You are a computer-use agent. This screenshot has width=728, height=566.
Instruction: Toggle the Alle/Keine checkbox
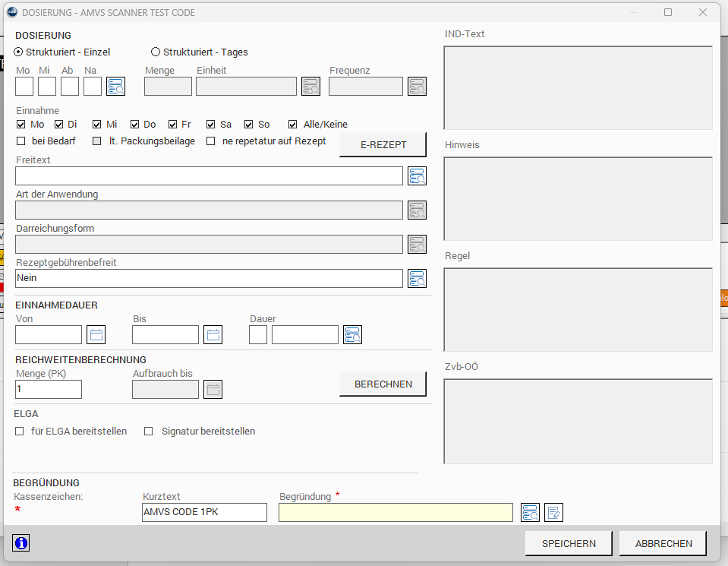(x=293, y=125)
